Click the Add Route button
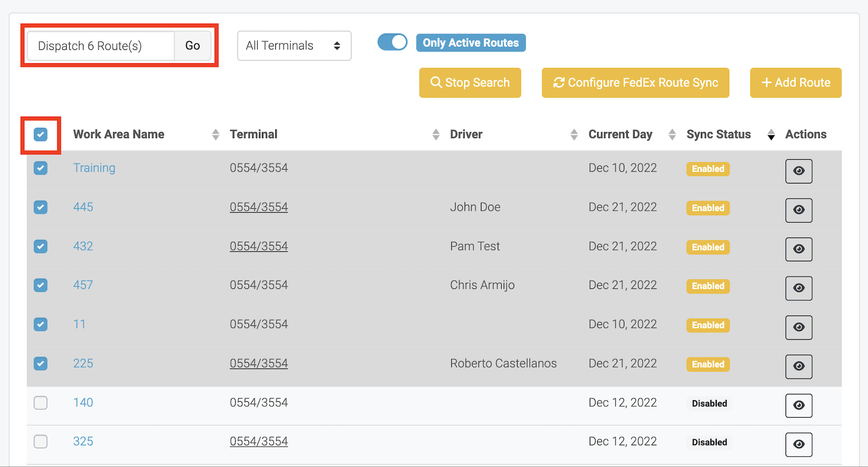This screenshot has height=467, width=868. click(796, 83)
